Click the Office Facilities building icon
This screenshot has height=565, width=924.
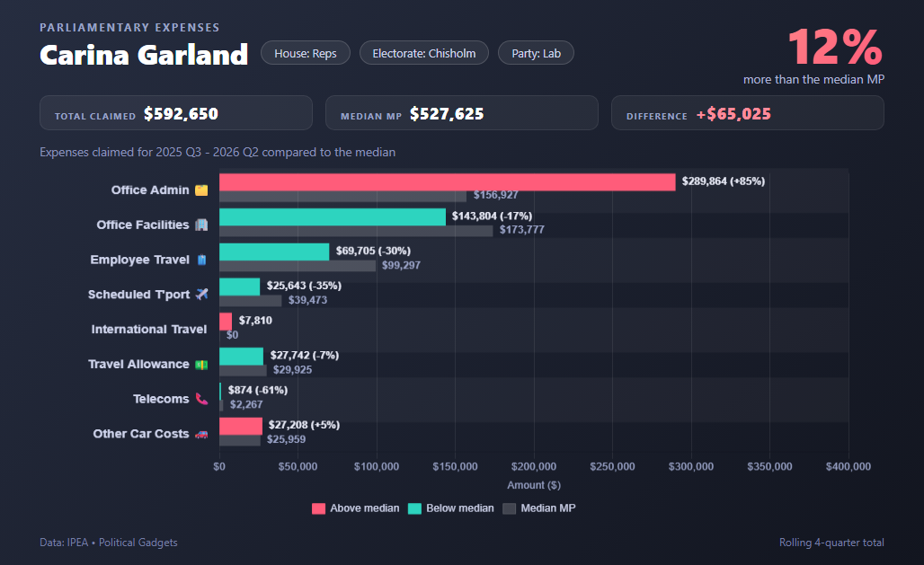click(201, 225)
